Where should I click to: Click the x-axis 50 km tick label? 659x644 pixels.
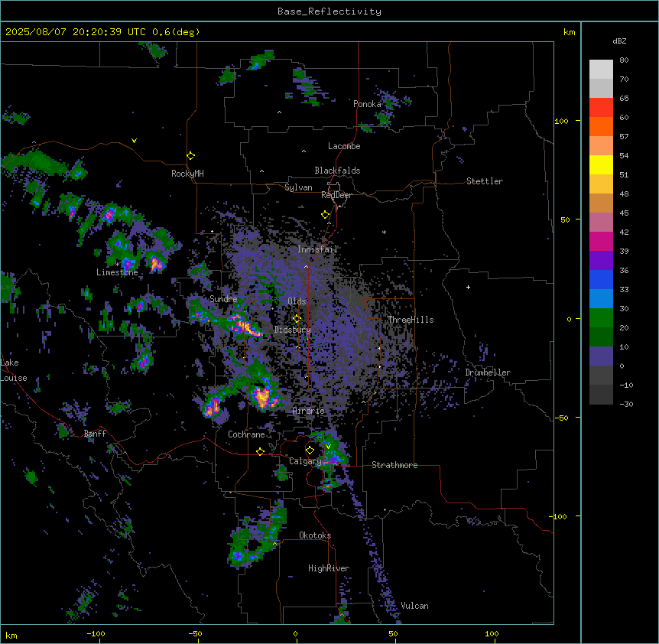[x=393, y=633]
